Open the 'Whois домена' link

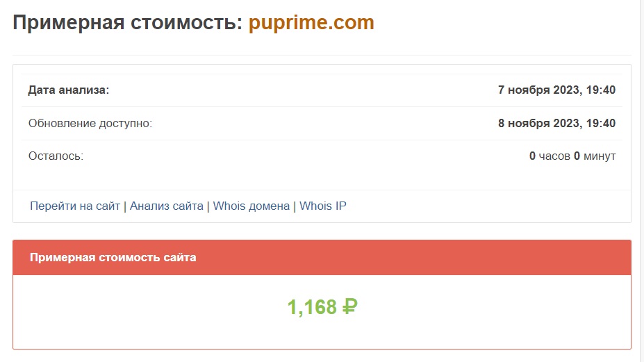click(251, 206)
